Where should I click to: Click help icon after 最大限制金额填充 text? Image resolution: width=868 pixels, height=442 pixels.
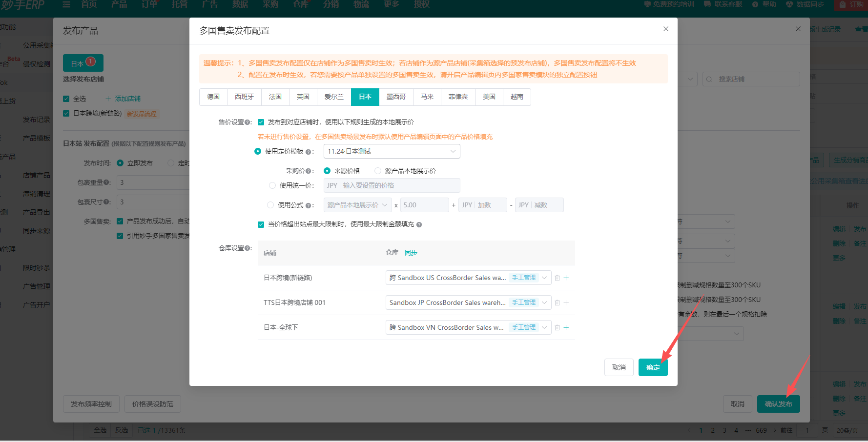coord(419,224)
